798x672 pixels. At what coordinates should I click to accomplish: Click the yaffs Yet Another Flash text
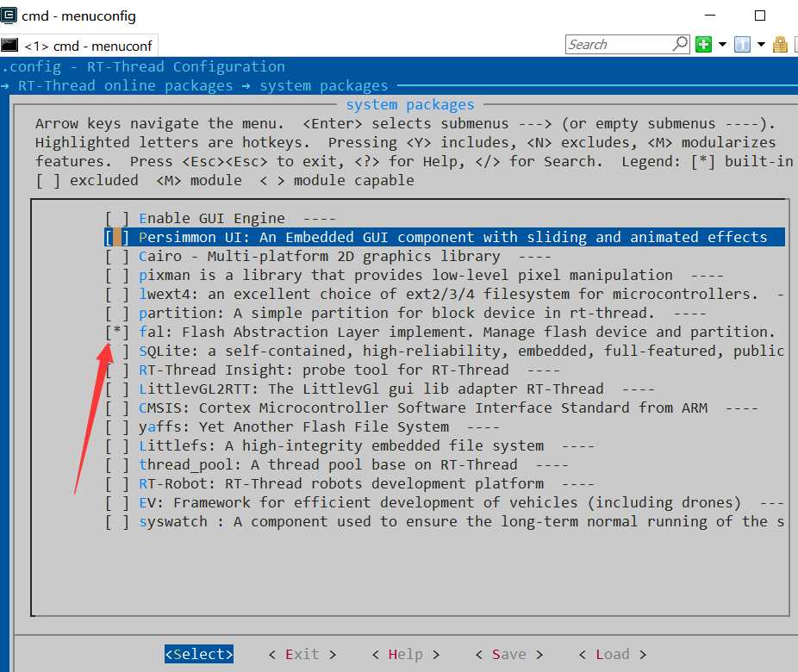click(x=294, y=427)
